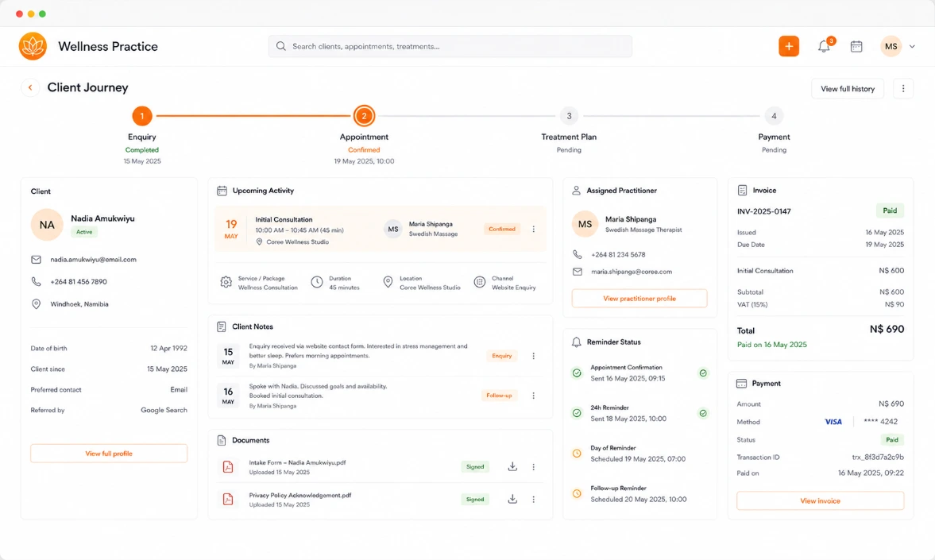
Task: Open the notifications bell
Action: (x=824, y=46)
